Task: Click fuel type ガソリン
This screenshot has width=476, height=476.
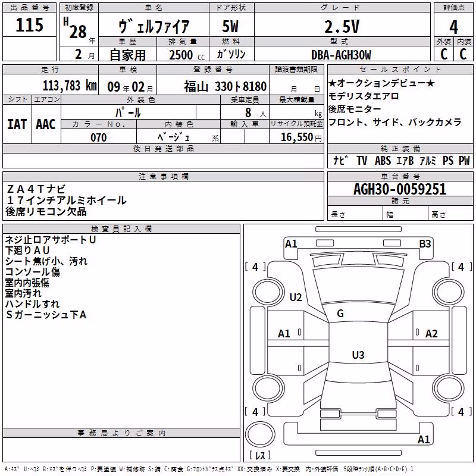Action: tap(231, 54)
